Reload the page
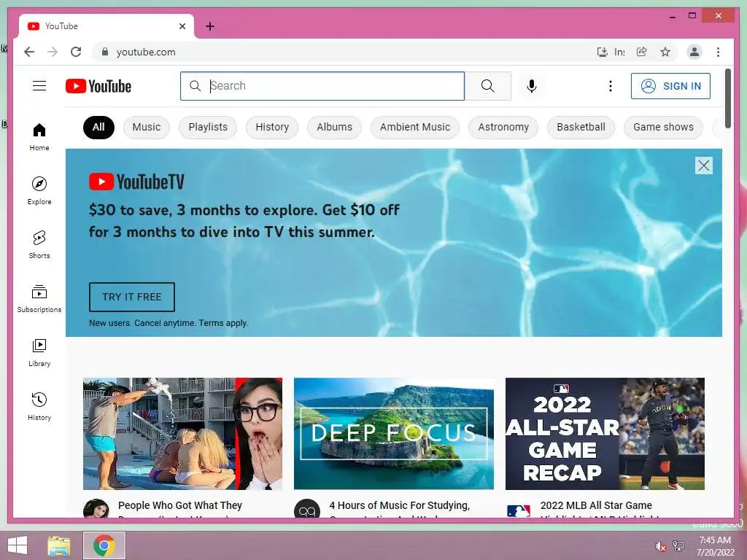Image resolution: width=747 pixels, height=560 pixels. (76, 52)
